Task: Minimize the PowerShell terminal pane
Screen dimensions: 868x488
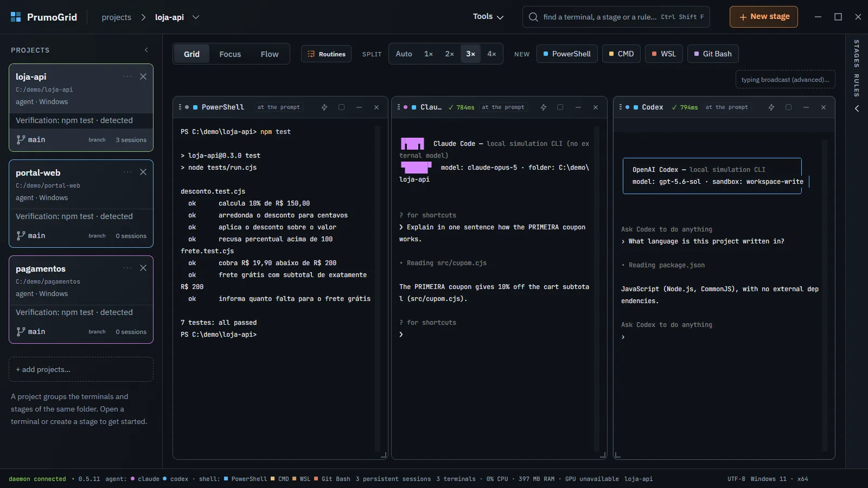Action: click(x=359, y=107)
